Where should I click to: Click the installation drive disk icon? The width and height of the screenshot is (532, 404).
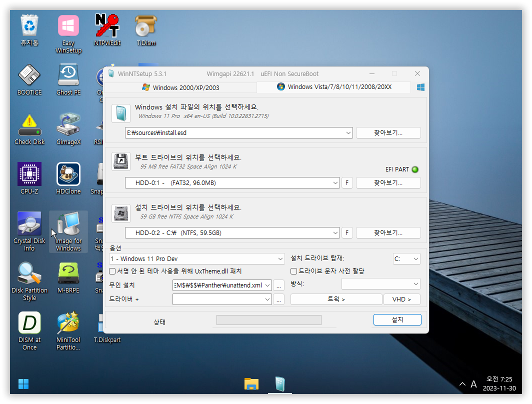coord(121,213)
